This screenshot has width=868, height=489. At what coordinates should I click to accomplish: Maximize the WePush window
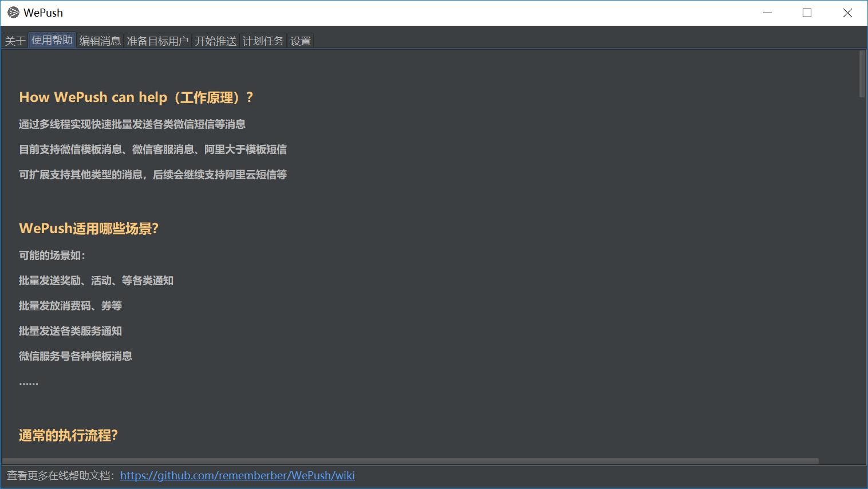[807, 13]
